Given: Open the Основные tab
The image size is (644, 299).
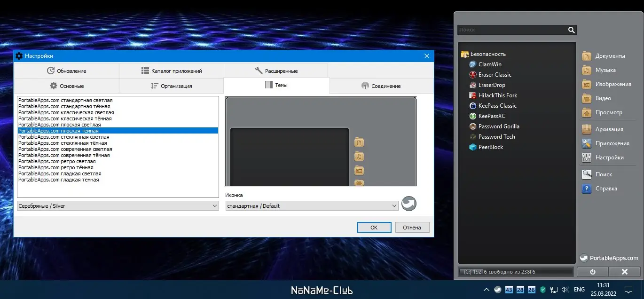Looking at the screenshot, I should click(x=67, y=86).
